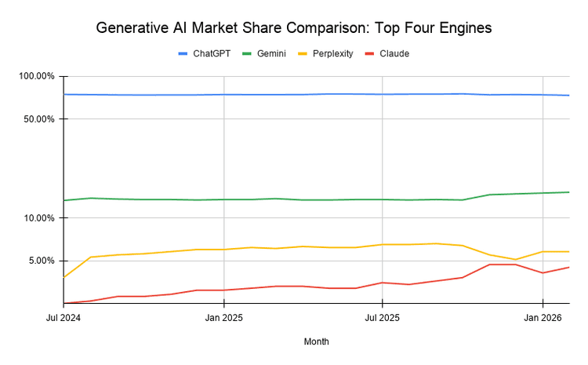The height and width of the screenshot is (365, 588).
Task: Click the yellow Perplexity legend swatch
Action: tap(306, 53)
